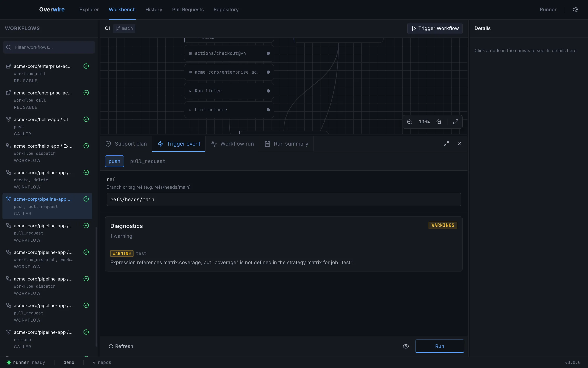Click the status check for acme-corp/hello-app / CI
The image size is (588, 368).
(x=86, y=119)
